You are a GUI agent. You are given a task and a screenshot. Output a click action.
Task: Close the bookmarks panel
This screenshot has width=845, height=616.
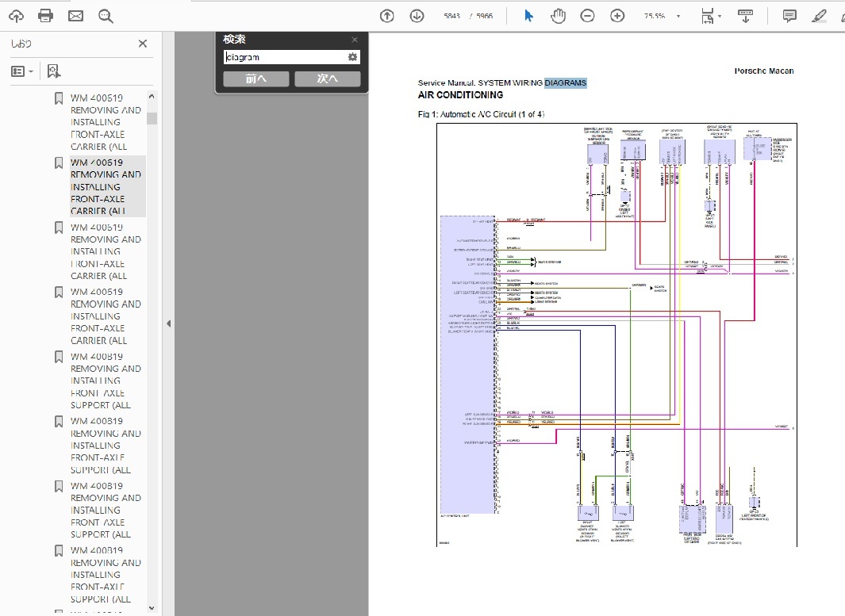click(x=143, y=44)
